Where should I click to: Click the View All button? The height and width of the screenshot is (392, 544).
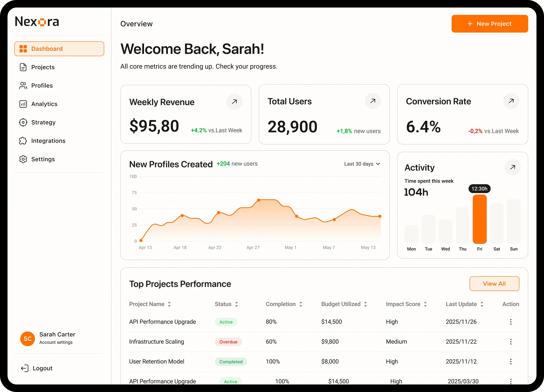[494, 284]
